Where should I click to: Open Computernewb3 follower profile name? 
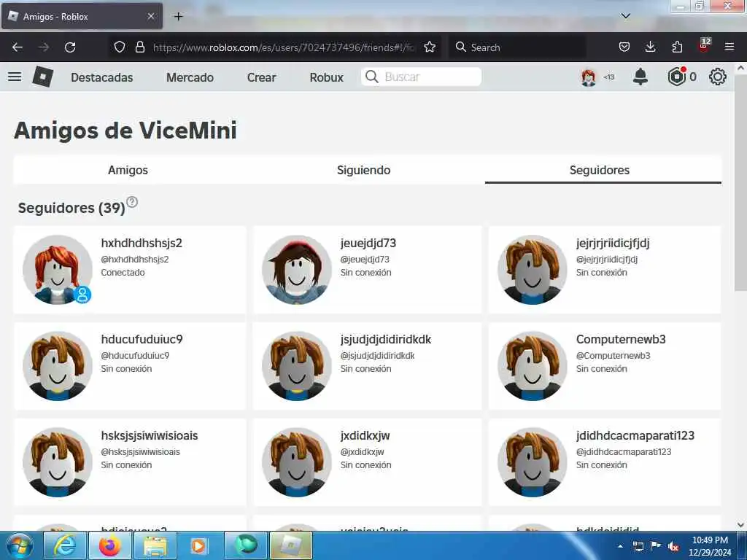(x=621, y=339)
